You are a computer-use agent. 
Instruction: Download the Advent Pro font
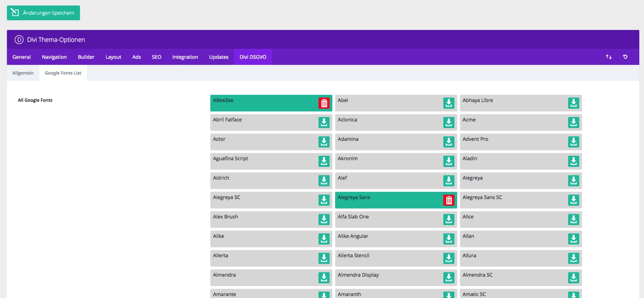[574, 142]
